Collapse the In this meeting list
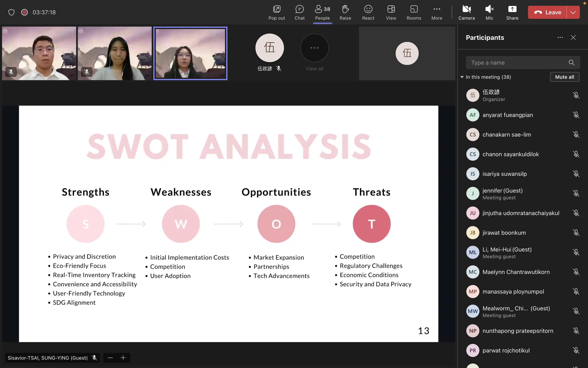This screenshot has height=368, width=588. [462, 77]
